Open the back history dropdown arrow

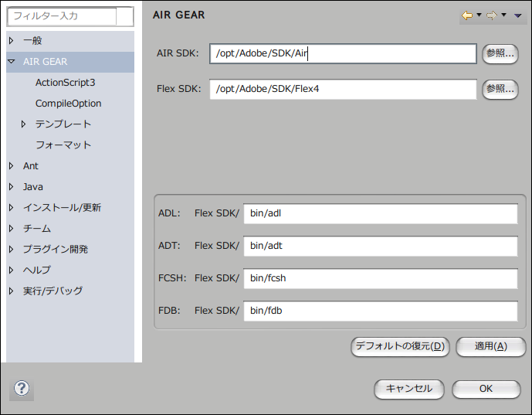point(479,15)
